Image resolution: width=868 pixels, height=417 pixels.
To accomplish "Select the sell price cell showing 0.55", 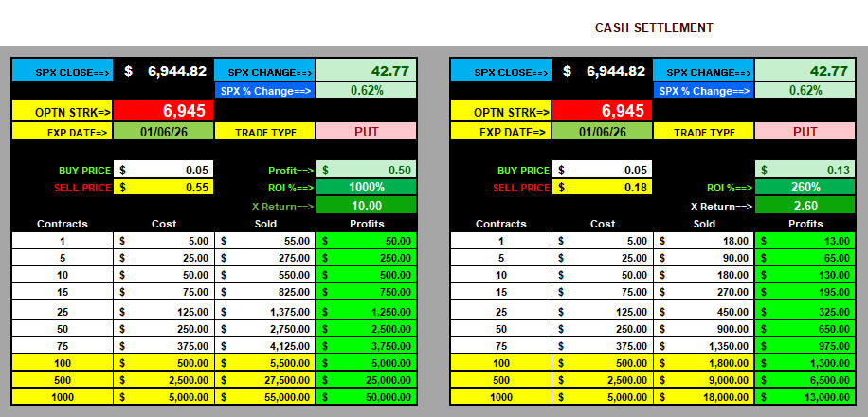I will tap(163, 188).
